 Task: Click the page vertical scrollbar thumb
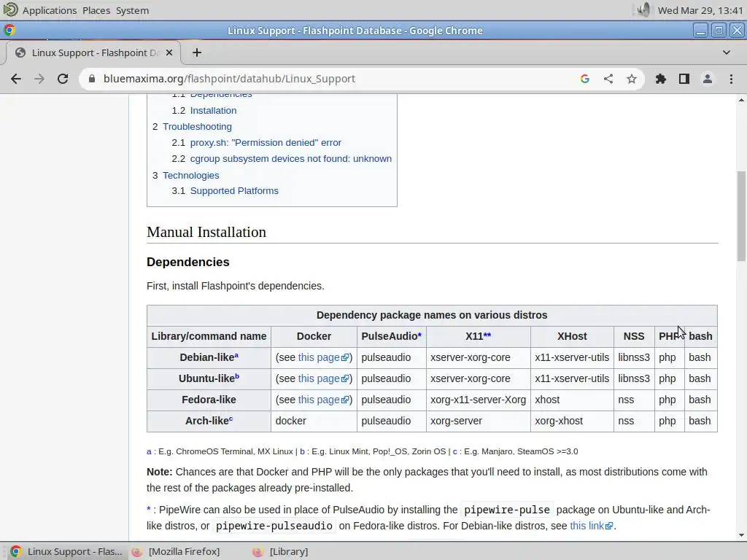point(741,216)
